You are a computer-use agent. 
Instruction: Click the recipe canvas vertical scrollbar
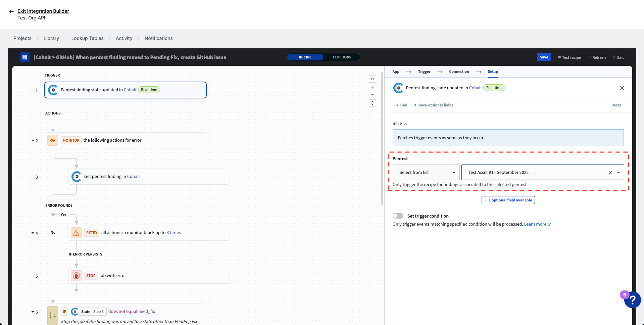[382, 138]
